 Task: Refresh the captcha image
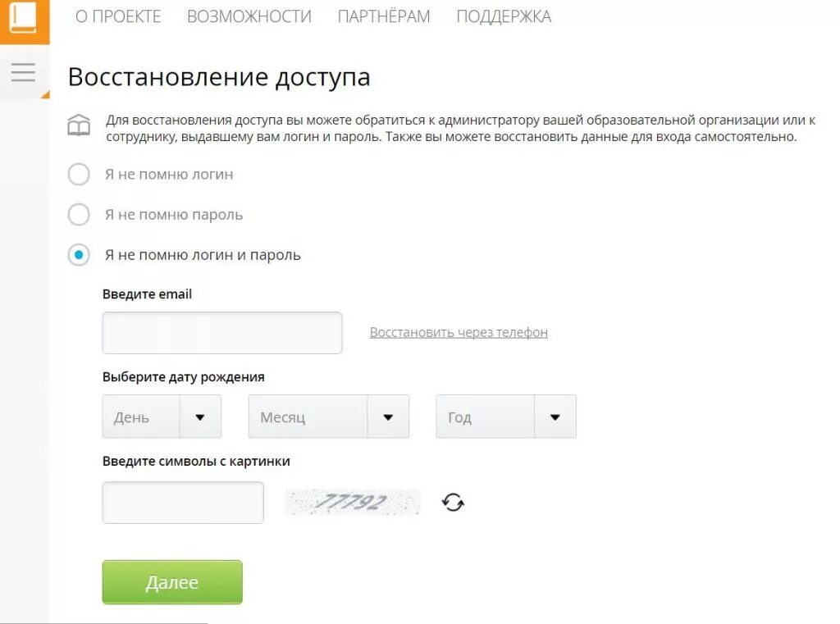pos(453,503)
